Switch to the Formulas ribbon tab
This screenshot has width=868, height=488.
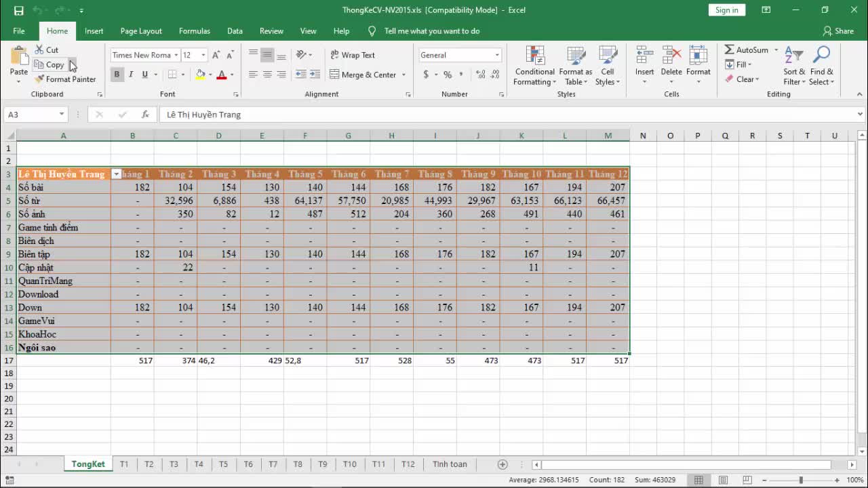coord(195,31)
